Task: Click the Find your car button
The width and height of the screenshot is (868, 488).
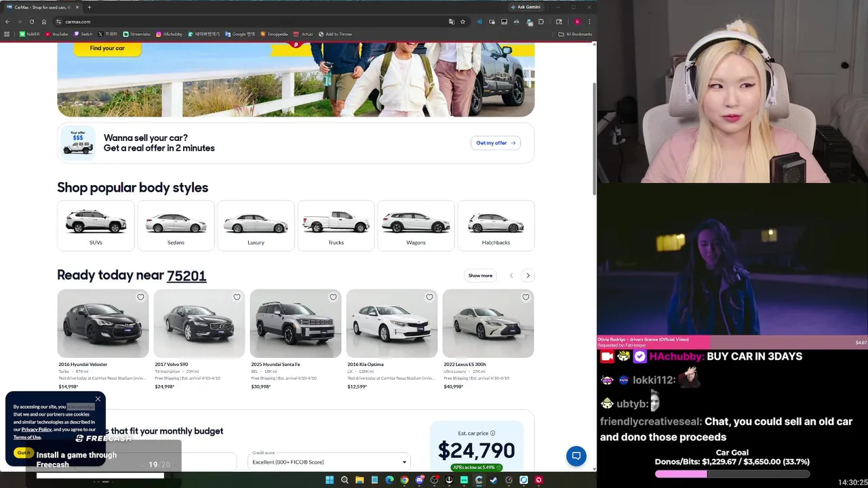Action: click(x=107, y=48)
